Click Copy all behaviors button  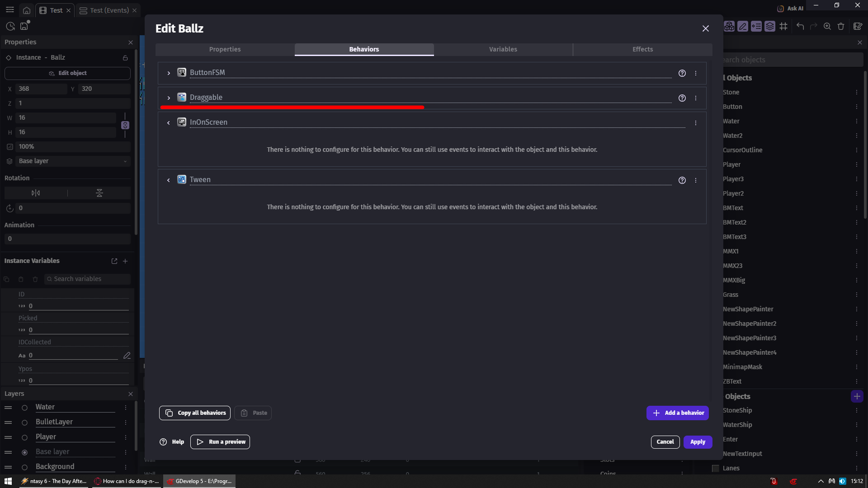tap(195, 413)
